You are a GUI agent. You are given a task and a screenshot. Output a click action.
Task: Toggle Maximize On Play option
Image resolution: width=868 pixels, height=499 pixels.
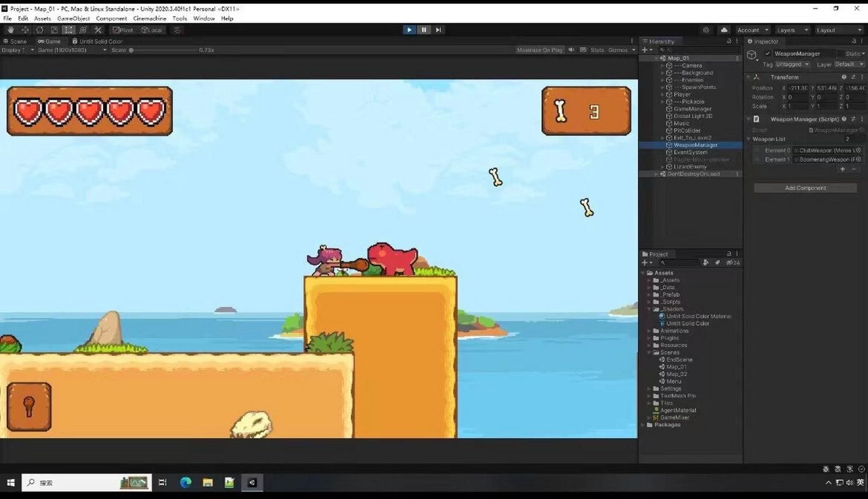539,50
